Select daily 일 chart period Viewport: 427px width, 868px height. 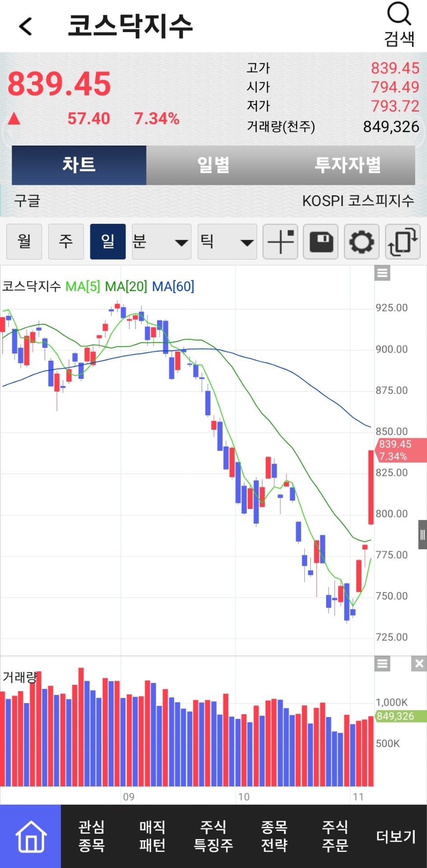[108, 241]
